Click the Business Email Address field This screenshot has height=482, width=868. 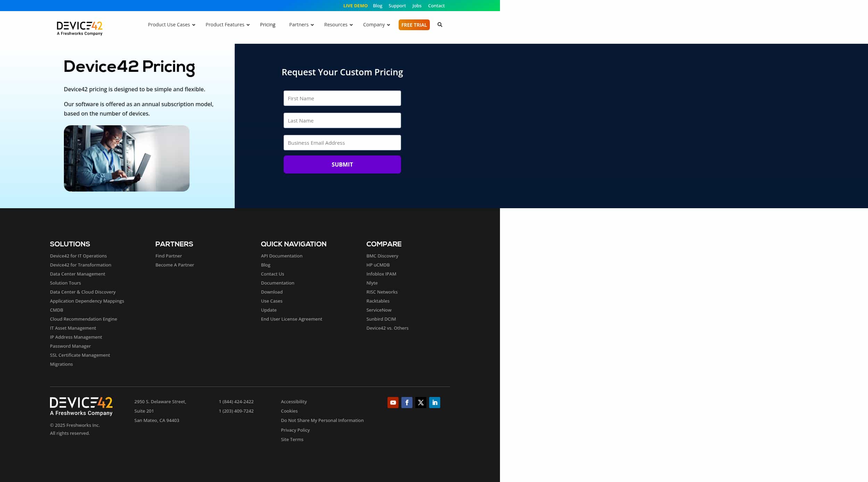[x=342, y=142]
